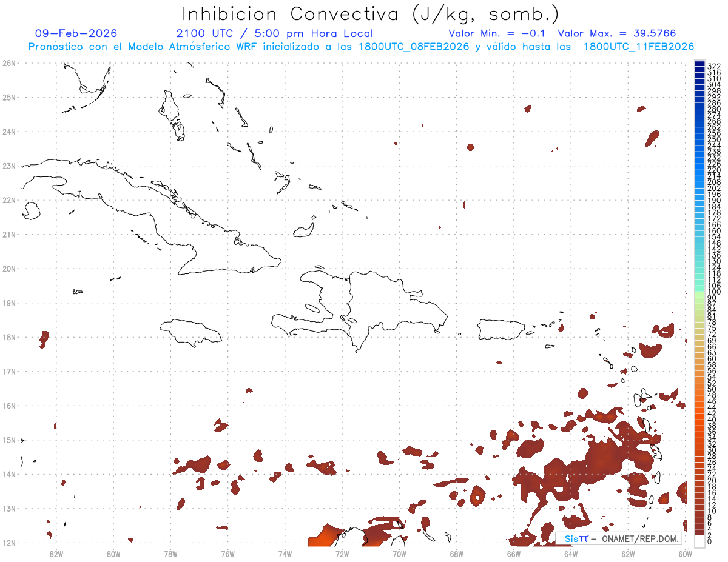The width and height of the screenshot is (728, 562).
Task: Click the 19N latitude label
Action: coord(8,303)
